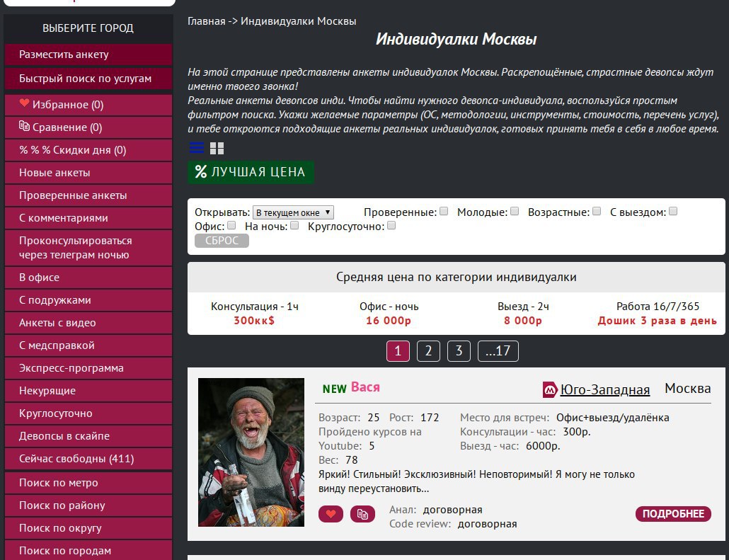Toggle the С выездом checkbox
729x560 pixels.
(x=673, y=211)
